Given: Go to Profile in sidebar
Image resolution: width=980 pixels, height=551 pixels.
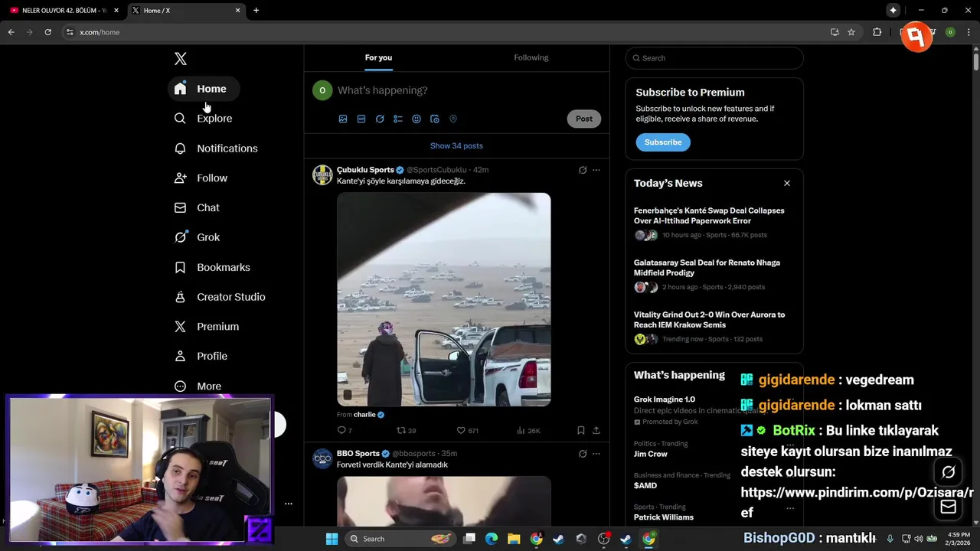Looking at the screenshot, I should click(x=201, y=357).
